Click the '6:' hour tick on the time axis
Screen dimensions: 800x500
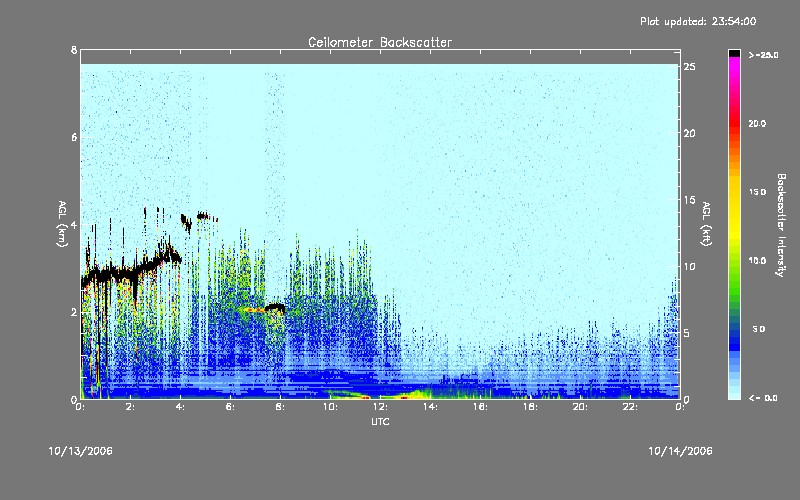pyautogui.click(x=231, y=407)
